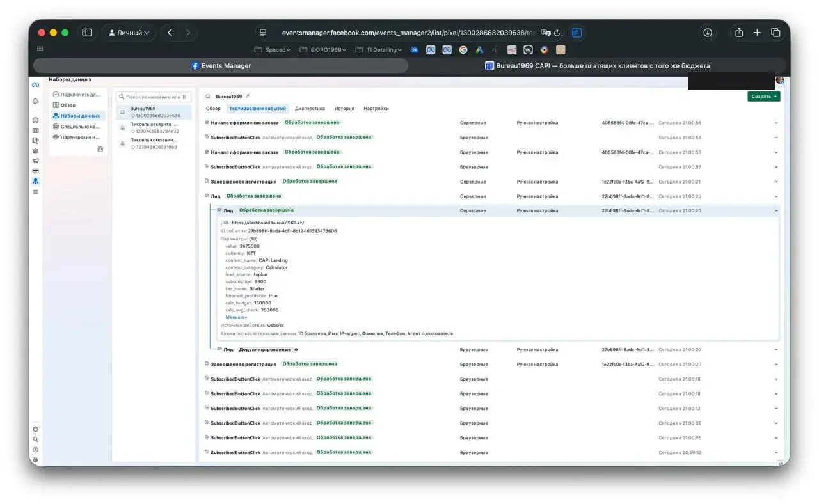Image resolution: width=819 pixels, height=504 pixels.
Task: Open the Личный profile dropdown
Action: coord(129,33)
